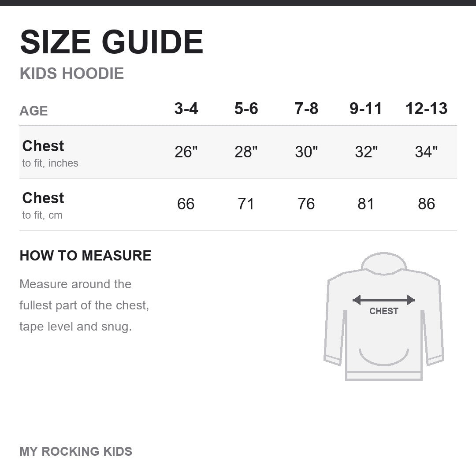Select the 7-8 age column header
Image resolution: width=476 pixels, height=476 pixels.
tap(306, 108)
